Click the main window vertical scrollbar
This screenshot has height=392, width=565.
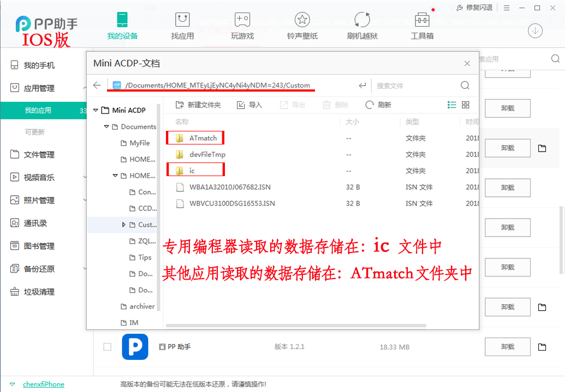[x=561, y=240]
